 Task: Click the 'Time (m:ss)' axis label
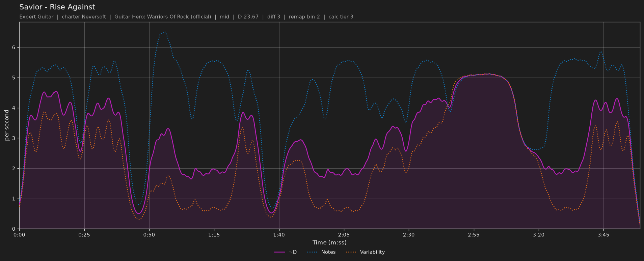click(x=329, y=242)
